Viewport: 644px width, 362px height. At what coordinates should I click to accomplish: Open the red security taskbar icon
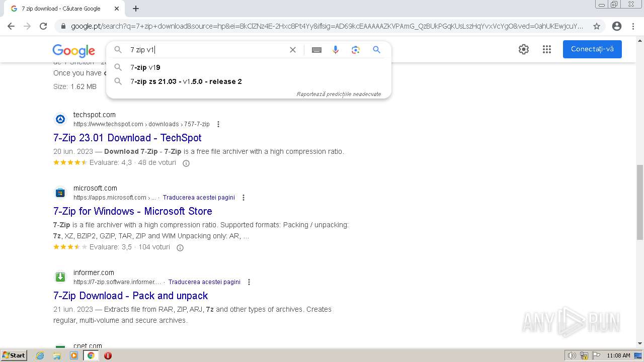(108, 355)
